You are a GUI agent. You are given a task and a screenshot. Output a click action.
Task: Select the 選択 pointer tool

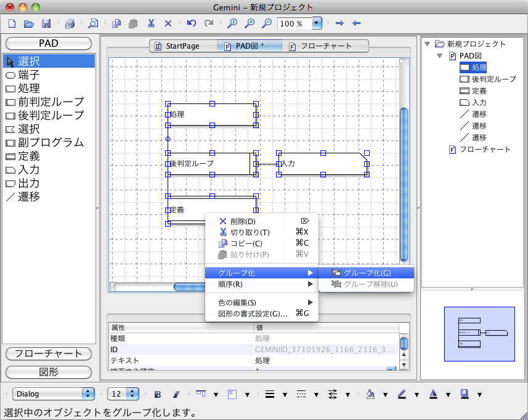click(49, 61)
